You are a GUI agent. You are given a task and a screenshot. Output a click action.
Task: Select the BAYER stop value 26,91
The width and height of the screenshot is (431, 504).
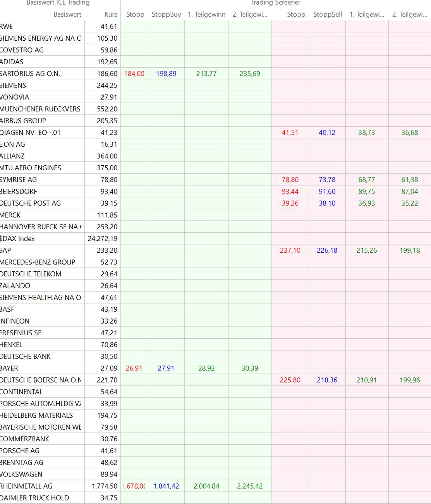[134, 368]
